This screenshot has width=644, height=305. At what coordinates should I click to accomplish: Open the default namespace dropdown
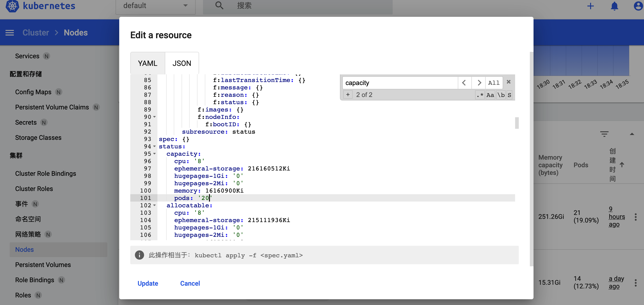pyautogui.click(x=155, y=6)
